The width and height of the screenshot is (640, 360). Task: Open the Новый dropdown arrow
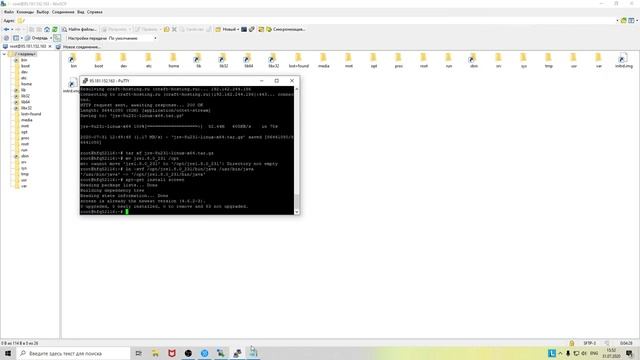point(238,29)
